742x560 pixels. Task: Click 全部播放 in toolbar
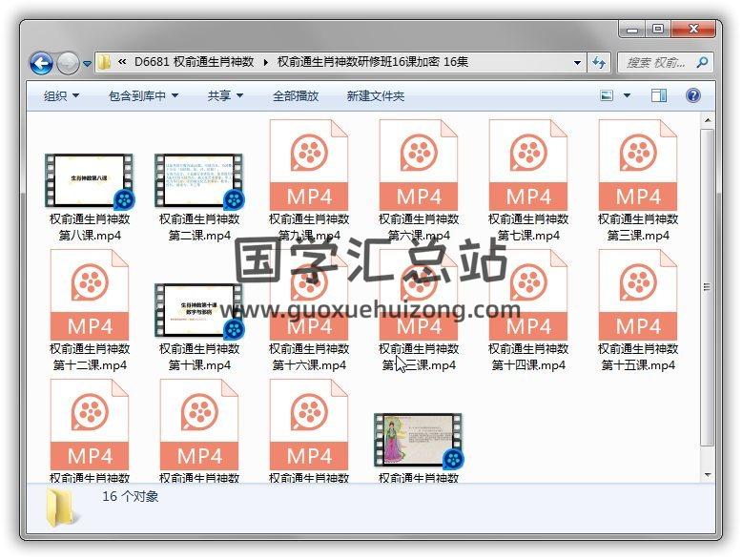(x=296, y=96)
